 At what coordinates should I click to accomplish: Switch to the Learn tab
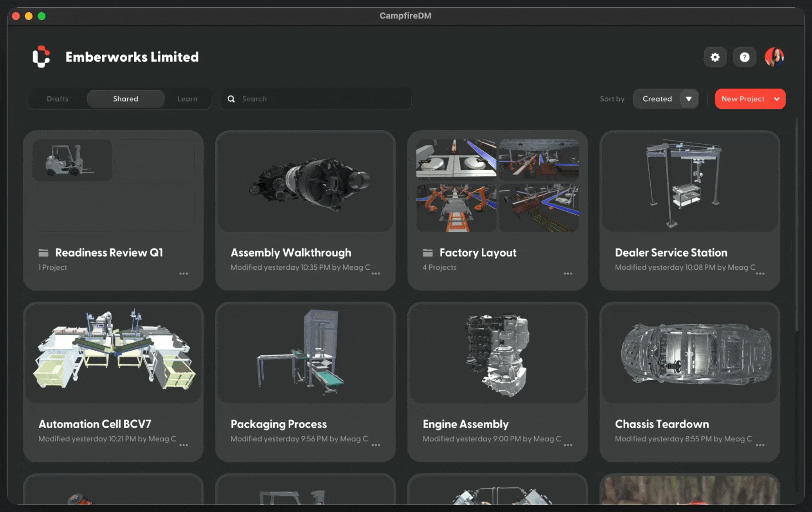coord(187,99)
